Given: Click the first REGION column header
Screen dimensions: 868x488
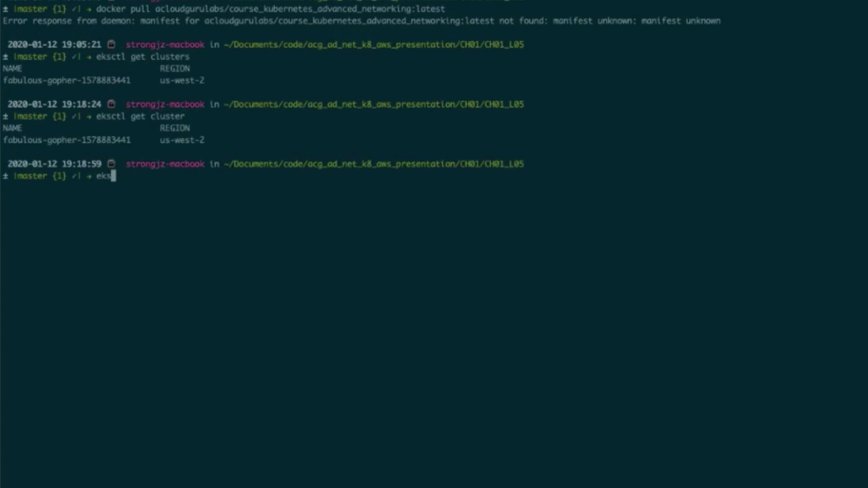Looking at the screenshot, I should click(x=175, y=69).
